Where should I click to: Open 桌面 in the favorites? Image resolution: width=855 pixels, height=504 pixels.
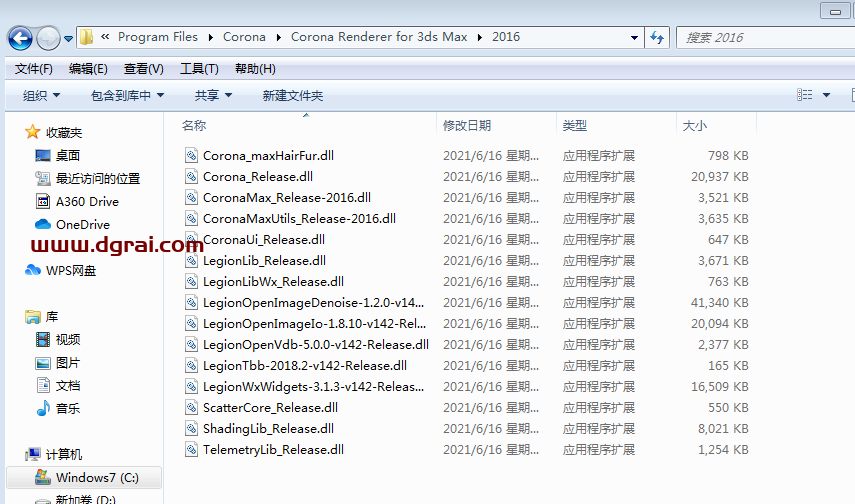click(x=68, y=155)
